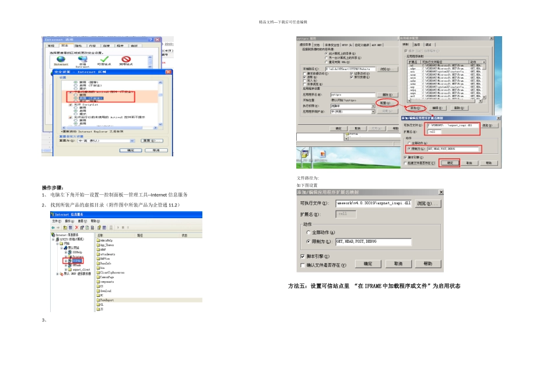Click the start play icon in the IIS toolbar
The width and height of the screenshot is (554, 392).
pos(118,228)
